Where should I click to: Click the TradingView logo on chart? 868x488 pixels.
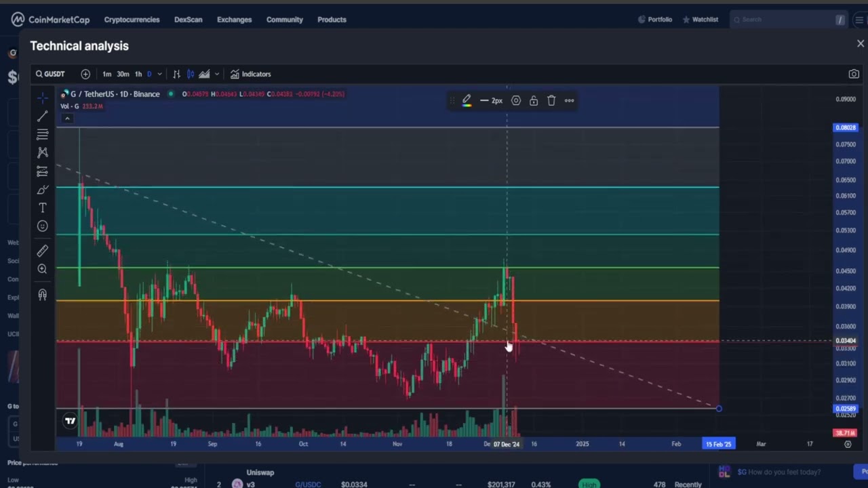coord(70,421)
